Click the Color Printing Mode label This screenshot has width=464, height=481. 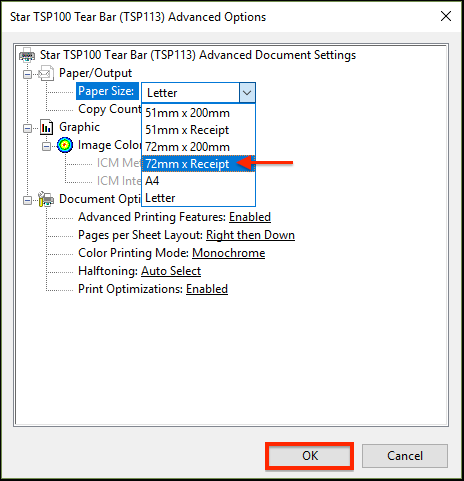(134, 253)
